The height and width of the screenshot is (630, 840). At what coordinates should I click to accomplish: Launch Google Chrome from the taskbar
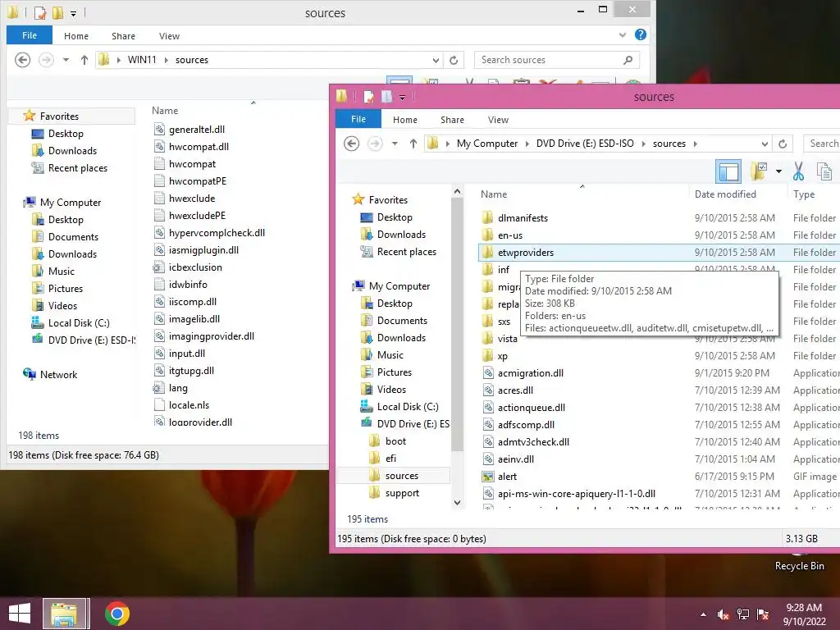click(x=116, y=614)
